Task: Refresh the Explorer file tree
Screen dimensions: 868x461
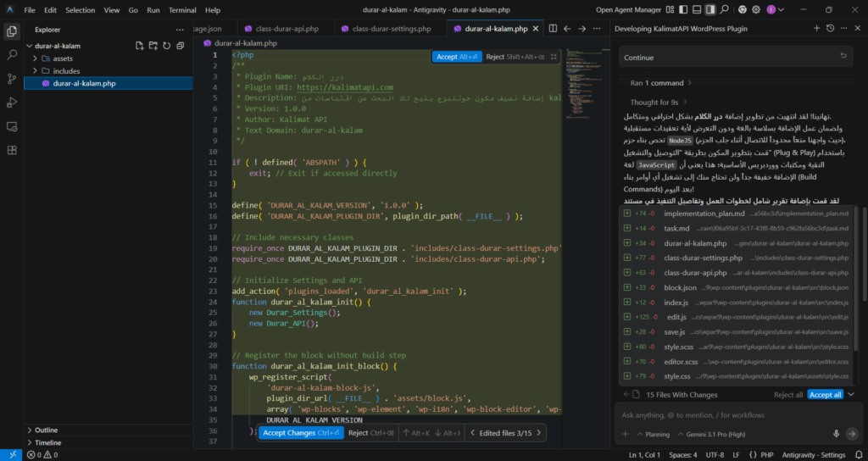Action: tap(167, 46)
